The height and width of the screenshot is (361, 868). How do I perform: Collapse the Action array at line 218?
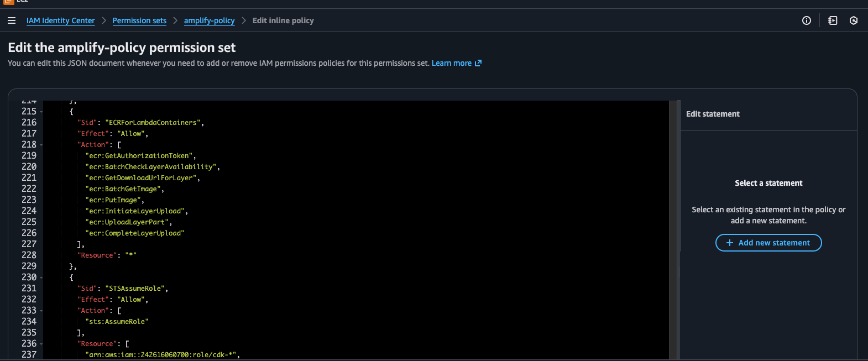click(41, 145)
